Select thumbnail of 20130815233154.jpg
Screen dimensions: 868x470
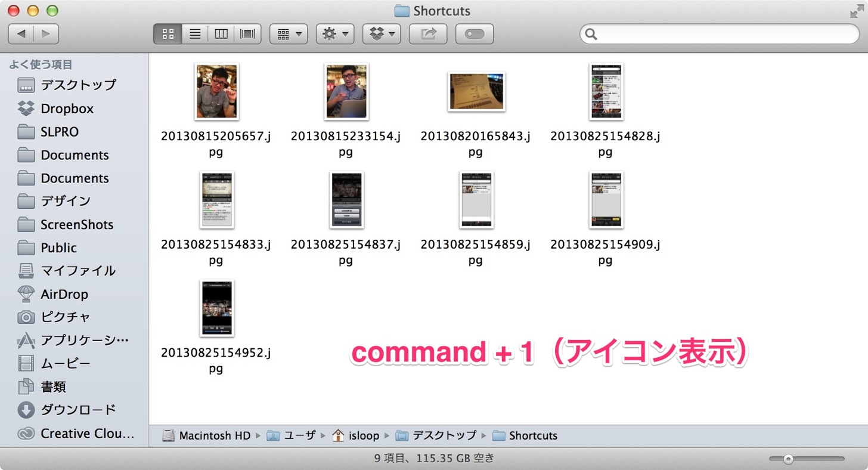[x=346, y=91]
